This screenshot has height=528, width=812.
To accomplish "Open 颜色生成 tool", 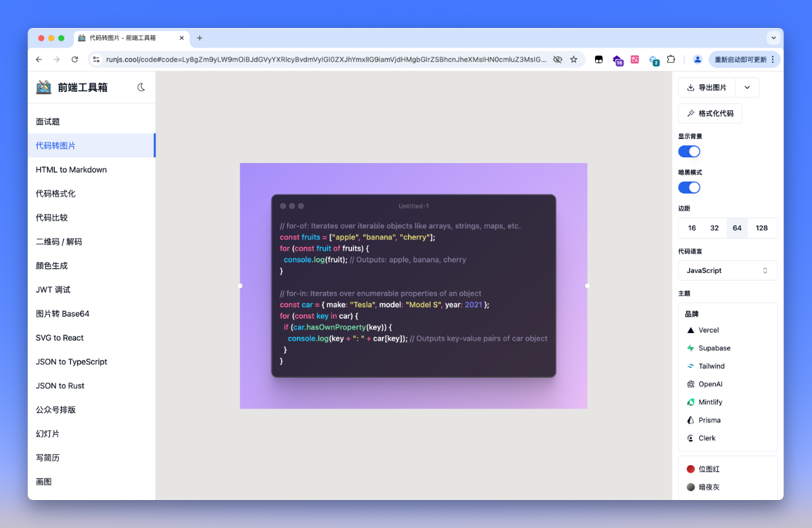I will (x=91, y=266).
